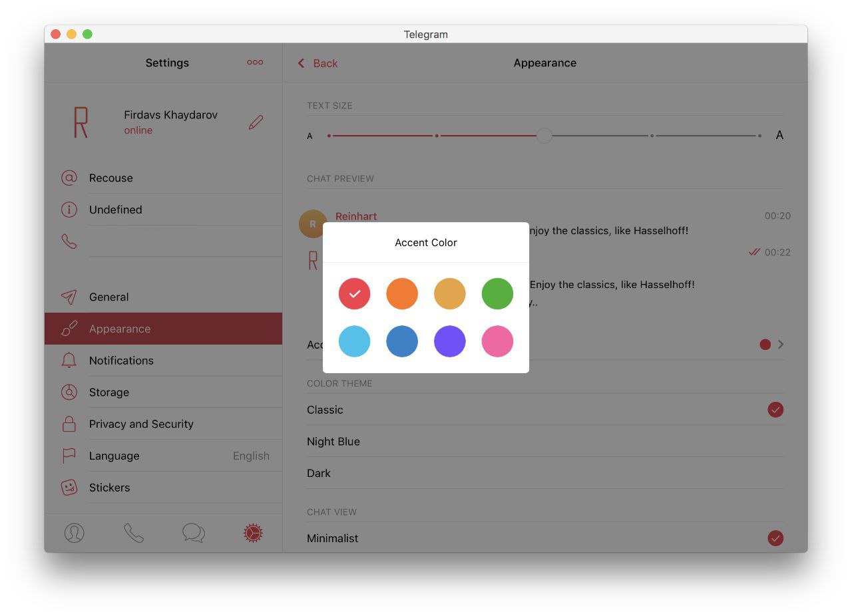
Task: Click the red accent color indicator dot
Action: (765, 345)
